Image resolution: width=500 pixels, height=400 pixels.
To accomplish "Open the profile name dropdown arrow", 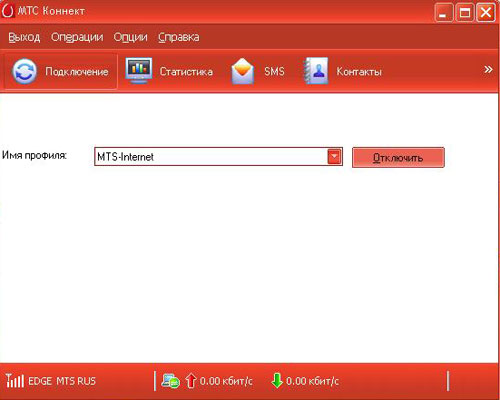I will tap(335, 157).
